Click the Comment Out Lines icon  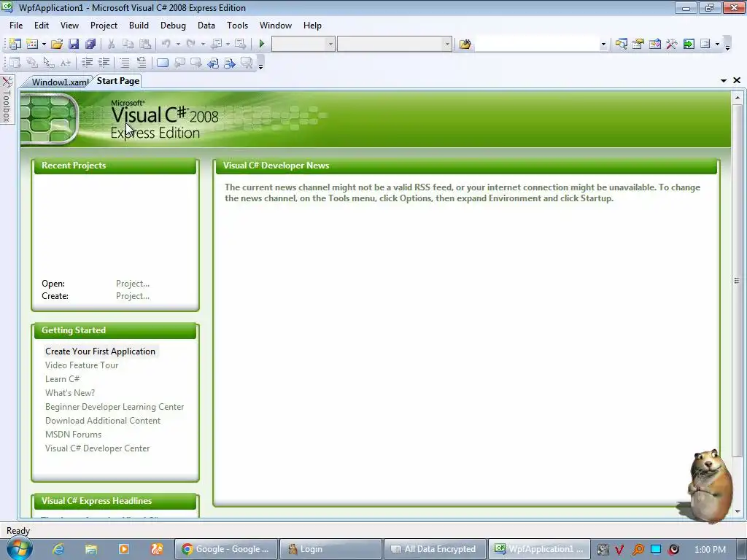pos(124,63)
